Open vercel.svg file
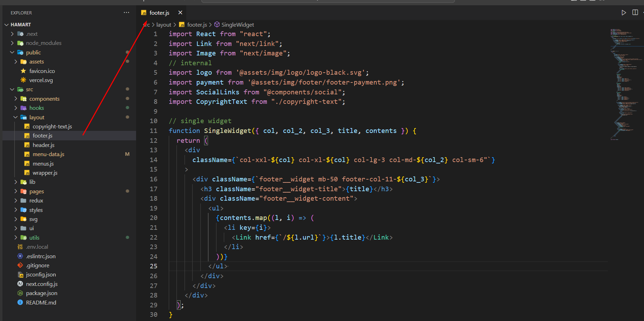Screen dimensions: 644x321 pos(41,80)
